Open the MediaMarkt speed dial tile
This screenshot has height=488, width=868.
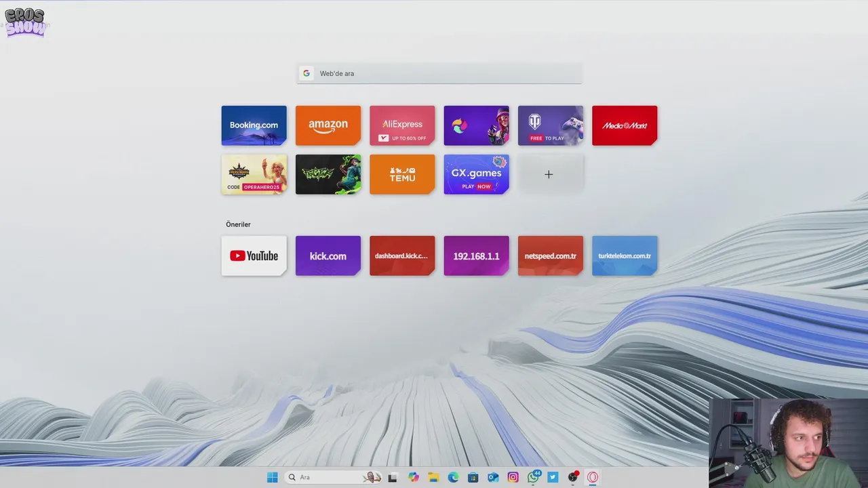(x=625, y=125)
